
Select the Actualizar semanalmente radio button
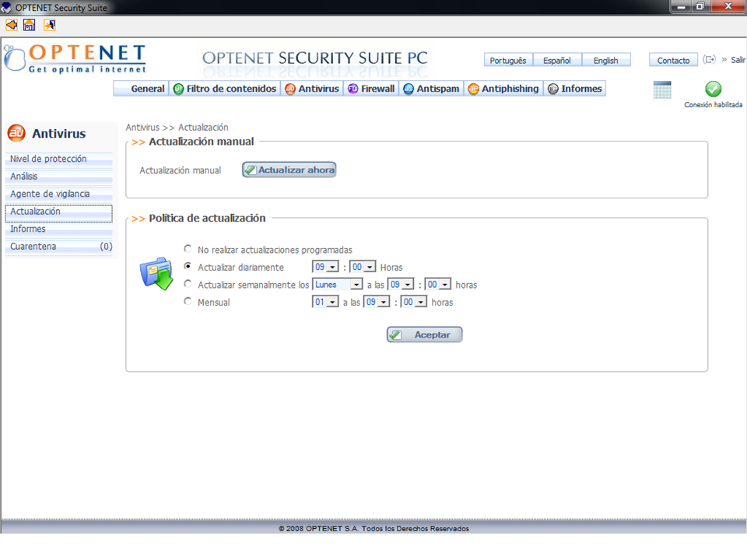point(188,284)
